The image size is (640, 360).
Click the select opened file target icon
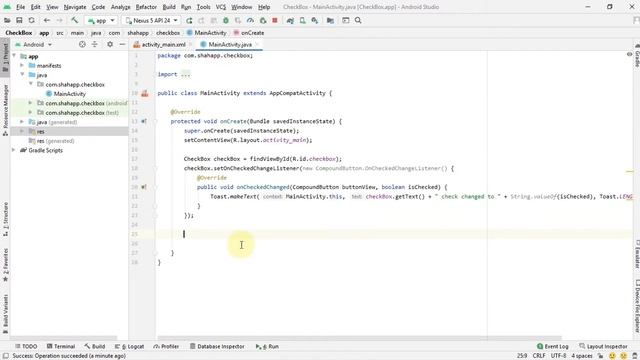click(x=82, y=44)
